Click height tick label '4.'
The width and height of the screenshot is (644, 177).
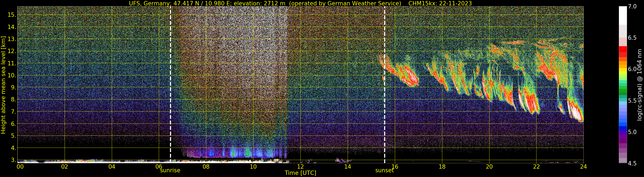click(x=14, y=148)
